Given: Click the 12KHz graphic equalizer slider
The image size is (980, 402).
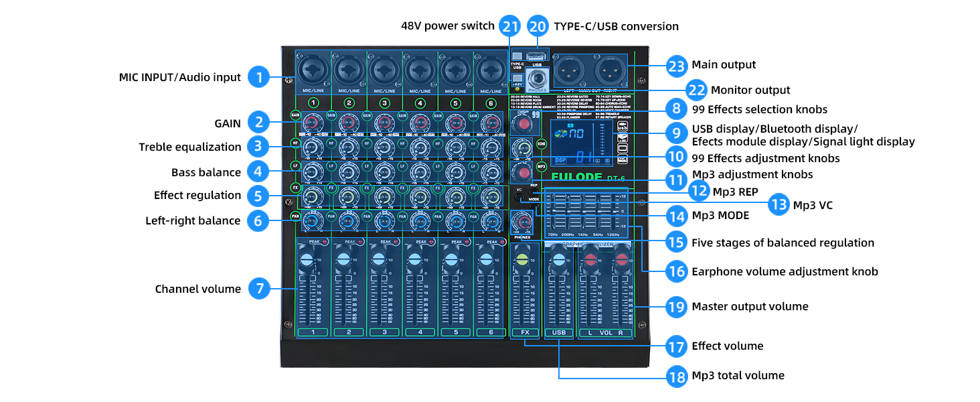Looking at the screenshot, I should point(614,212).
